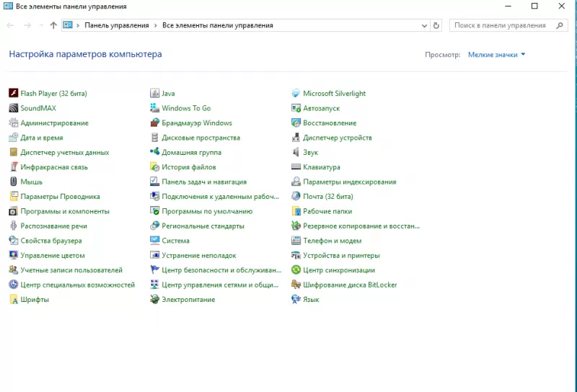Open Параметры Проводника link
The height and width of the screenshot is (392, 577).
coord(60,197)
